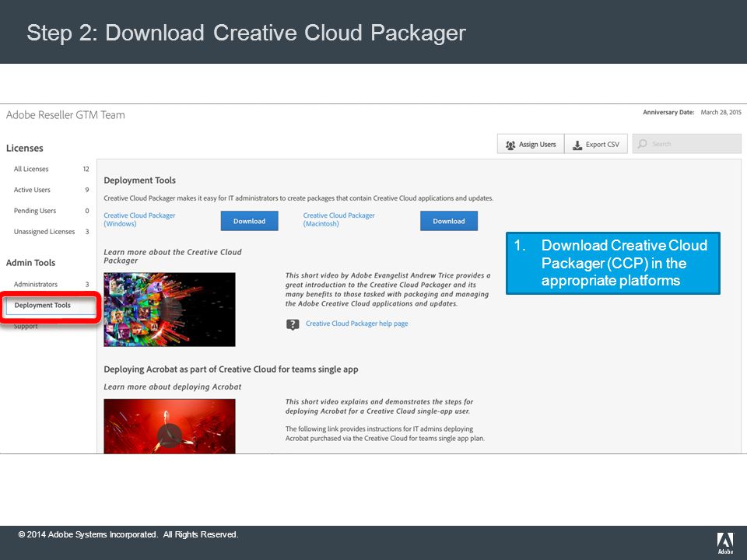747x560 pixels.
Task: Open Support in the sidebar
Action: click(26, 327)
